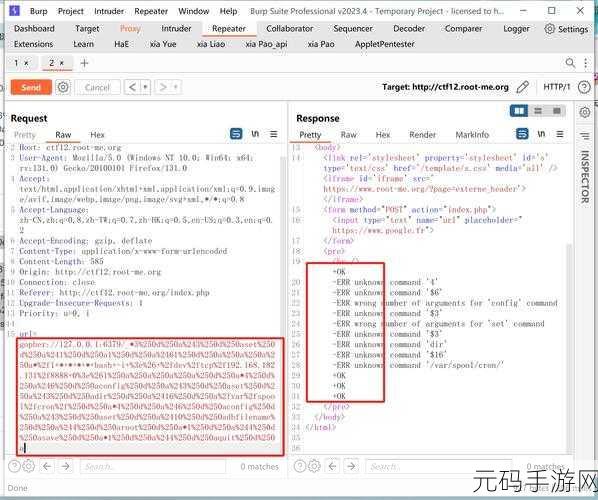Click request search next-match arrow
Image resolution: width=598 pixels, height=500 pixels.
click(66, 466)
